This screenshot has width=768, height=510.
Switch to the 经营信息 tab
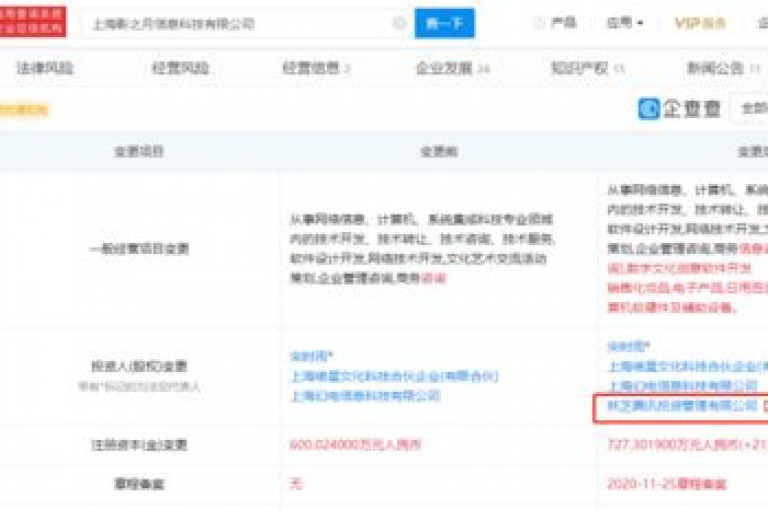[x=316, y=68]
